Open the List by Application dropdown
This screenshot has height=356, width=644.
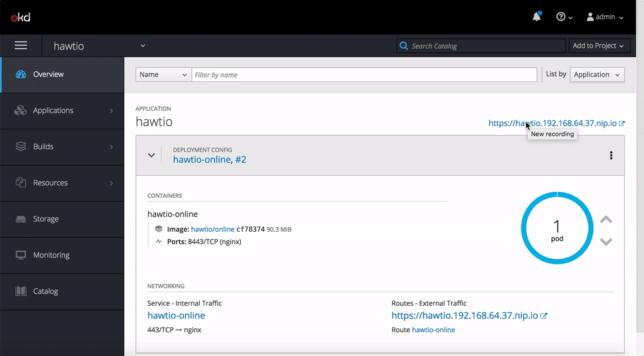597,74
